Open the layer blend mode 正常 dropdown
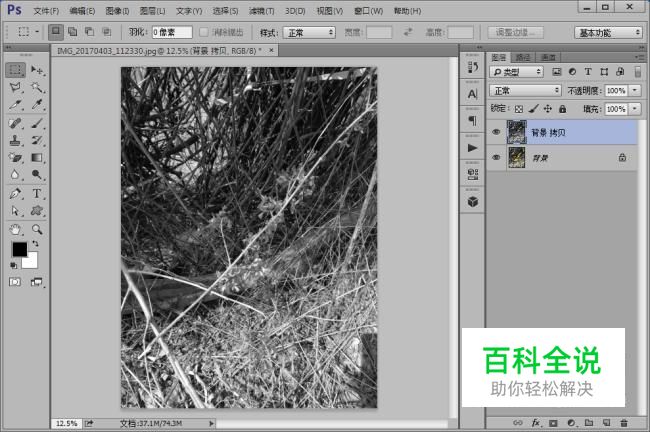Viewport: 650px width, 432px height. [x=525, y=90]
